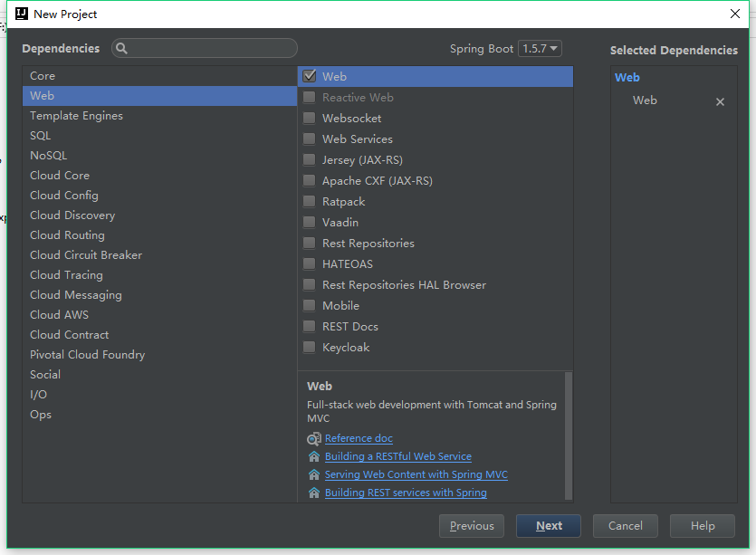756x555 pixels.
Task: Open the Building a RESTful Web Service link
Action: [x=397, y=456]
